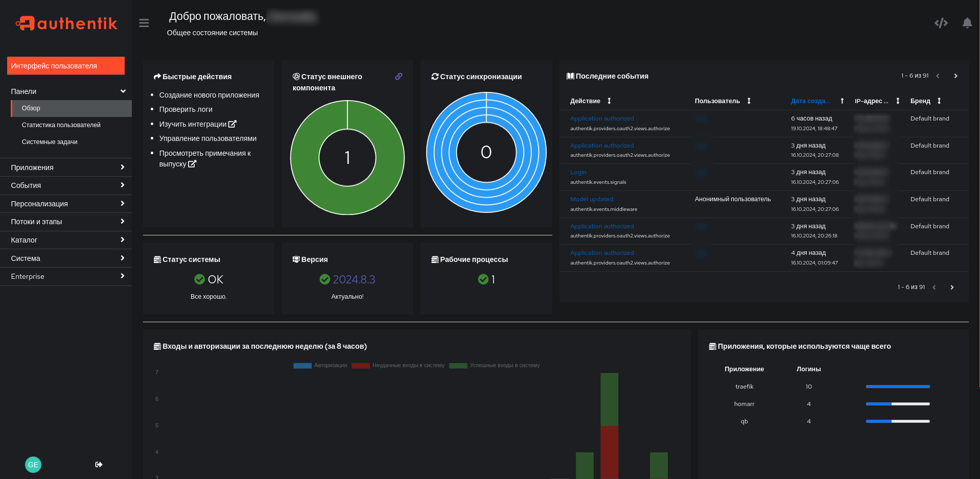Expand the Система sidebar section

point(66,258)
